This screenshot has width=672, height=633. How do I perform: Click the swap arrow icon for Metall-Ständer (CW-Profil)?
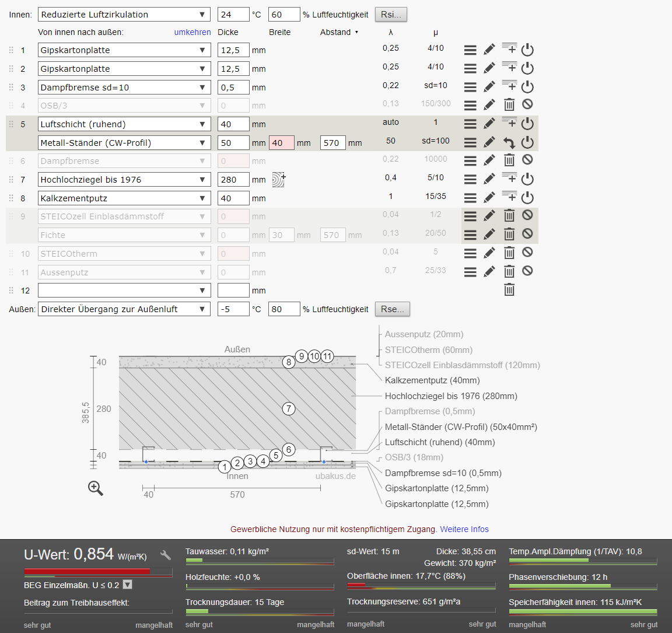coord(509,142)
